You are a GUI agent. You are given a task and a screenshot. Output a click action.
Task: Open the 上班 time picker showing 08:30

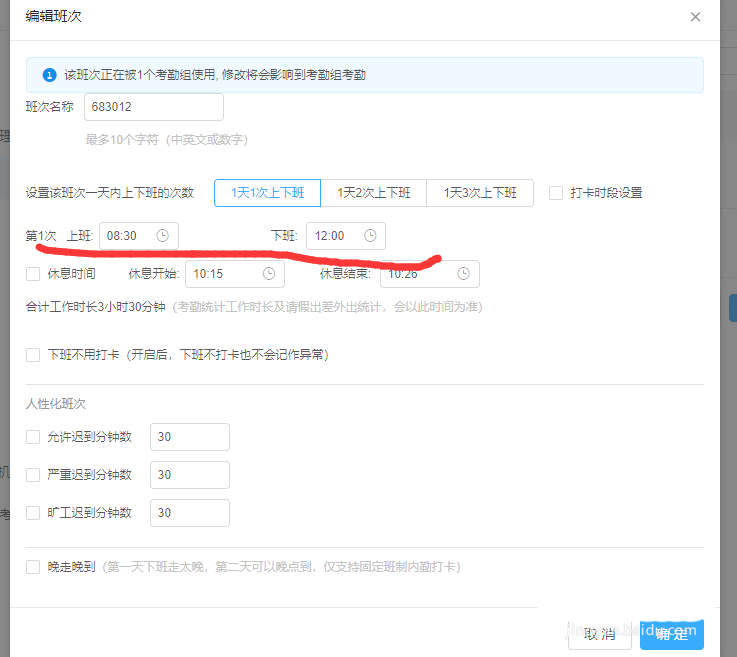[x=130, y=236]
